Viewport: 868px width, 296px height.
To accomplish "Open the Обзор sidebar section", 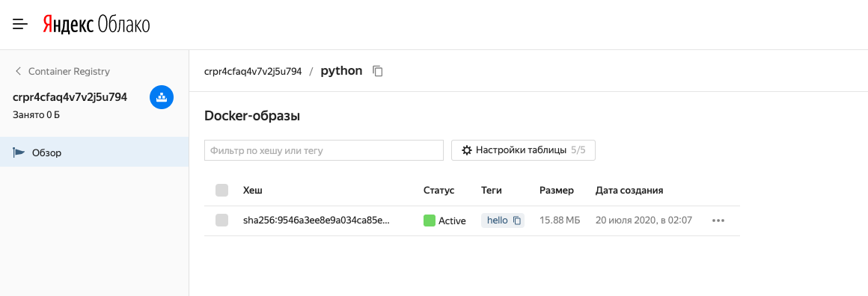I will pyautogui.click(x=94, y=152).
